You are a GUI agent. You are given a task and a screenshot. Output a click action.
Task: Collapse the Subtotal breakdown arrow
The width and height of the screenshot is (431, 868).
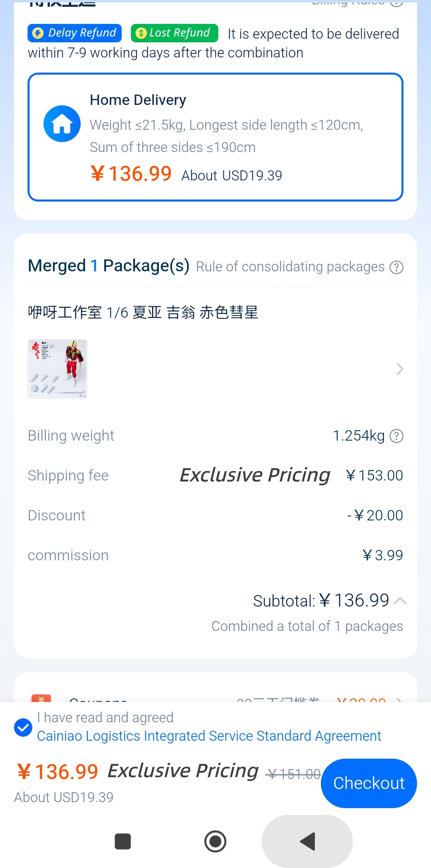[x=400, y=601]
